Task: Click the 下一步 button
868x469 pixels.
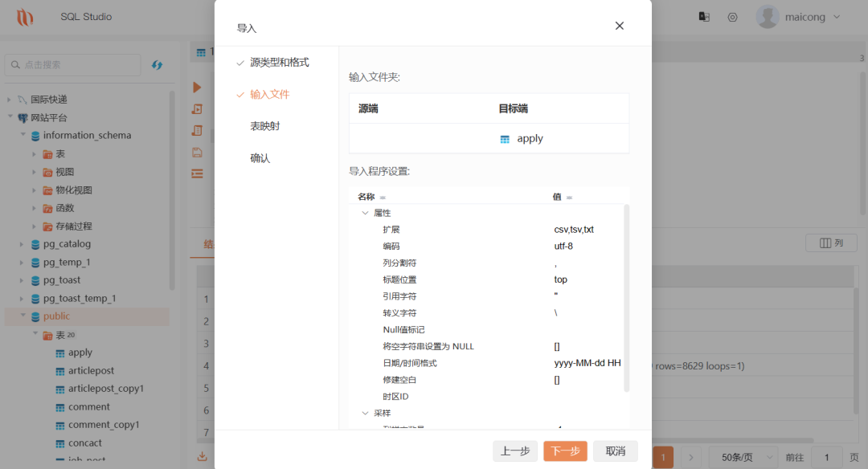Action: (565, 451)
